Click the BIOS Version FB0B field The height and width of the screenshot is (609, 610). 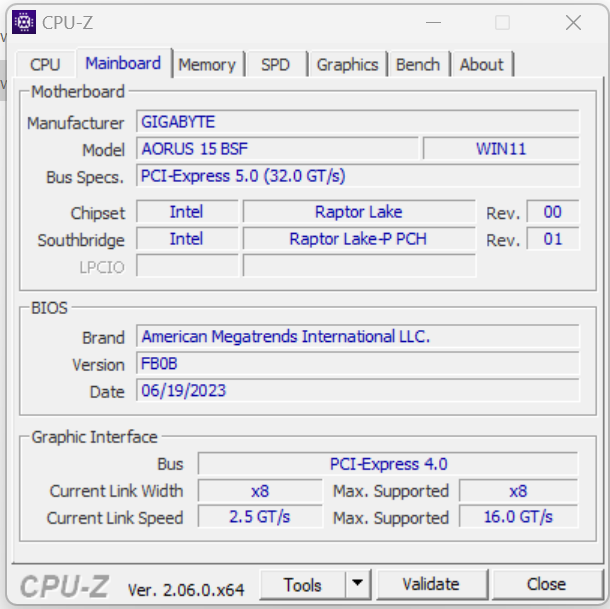(358, 363)
